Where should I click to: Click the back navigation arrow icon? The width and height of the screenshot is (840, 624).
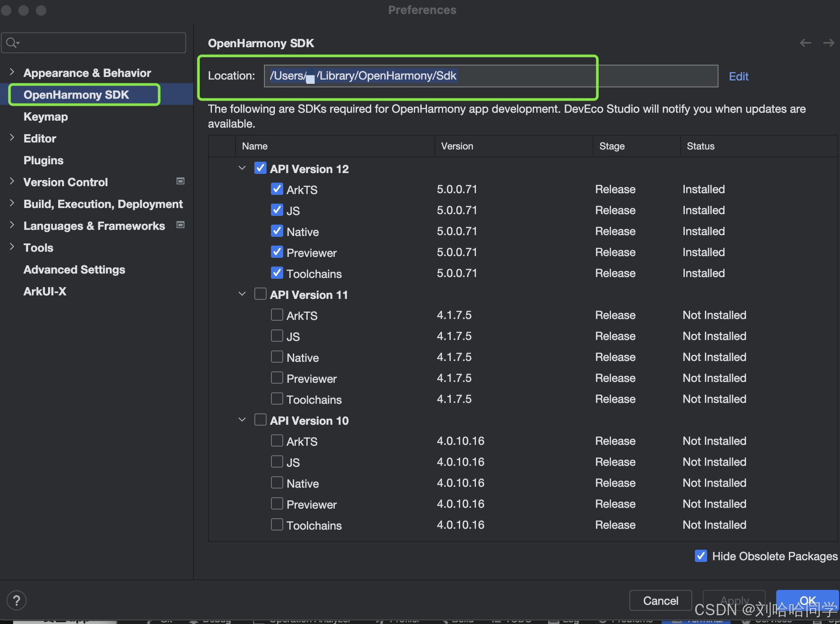805,43
